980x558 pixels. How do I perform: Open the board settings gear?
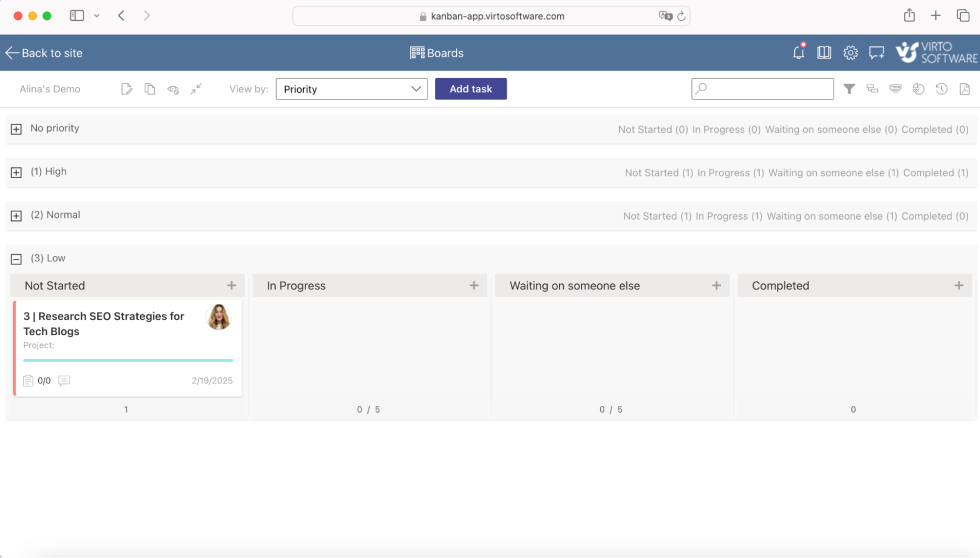tap(850, 52)
